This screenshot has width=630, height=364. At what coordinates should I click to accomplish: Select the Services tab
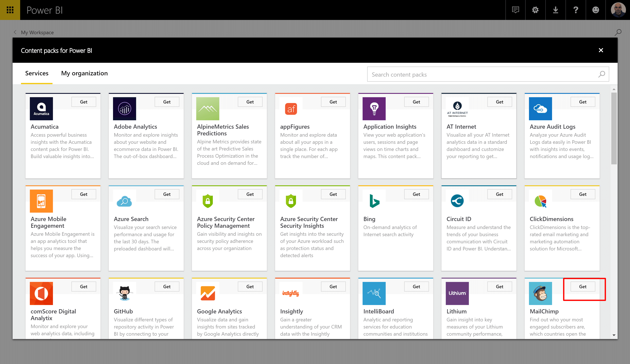click(x=37, y=73)
